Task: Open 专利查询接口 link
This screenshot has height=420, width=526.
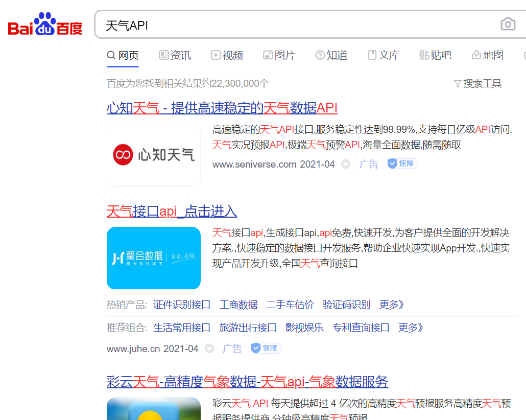Action: pos(361,328)
